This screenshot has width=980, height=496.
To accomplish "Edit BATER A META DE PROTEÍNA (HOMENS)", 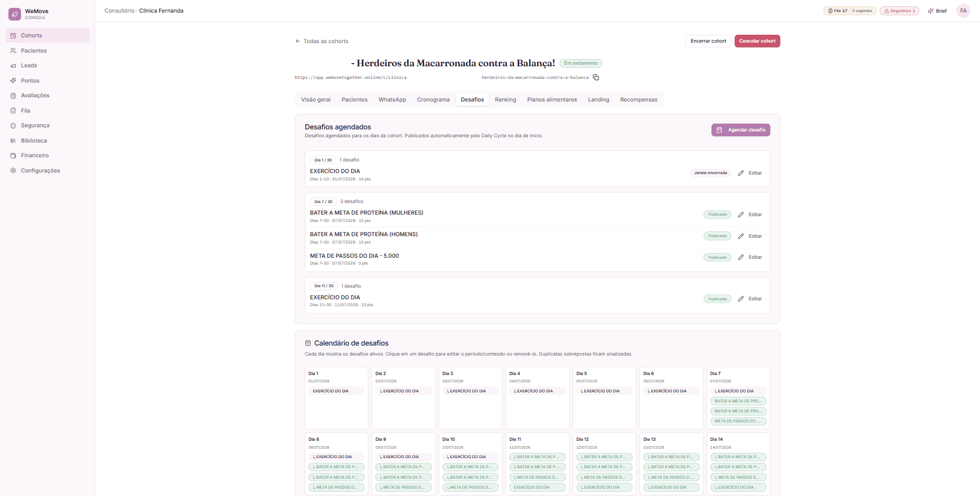I will [x=750, y=236].
